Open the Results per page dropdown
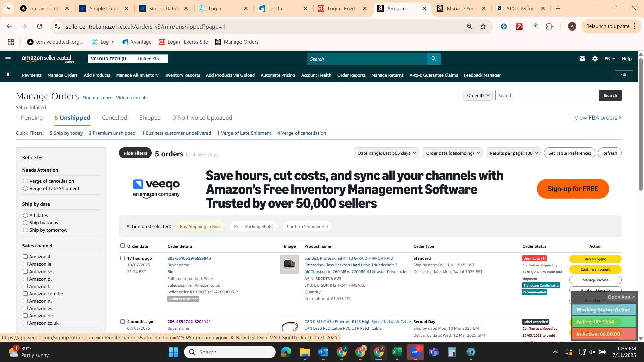 coord(513,153)
